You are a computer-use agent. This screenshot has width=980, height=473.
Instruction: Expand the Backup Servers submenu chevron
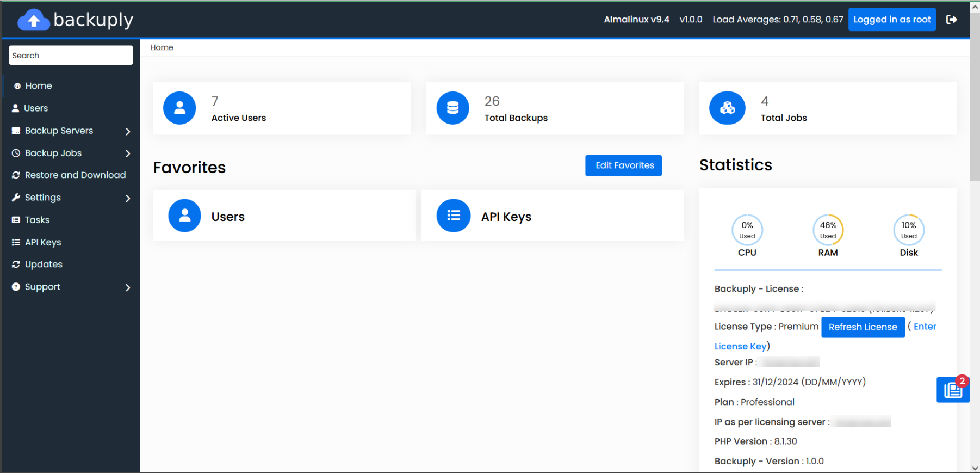[128, 131]
